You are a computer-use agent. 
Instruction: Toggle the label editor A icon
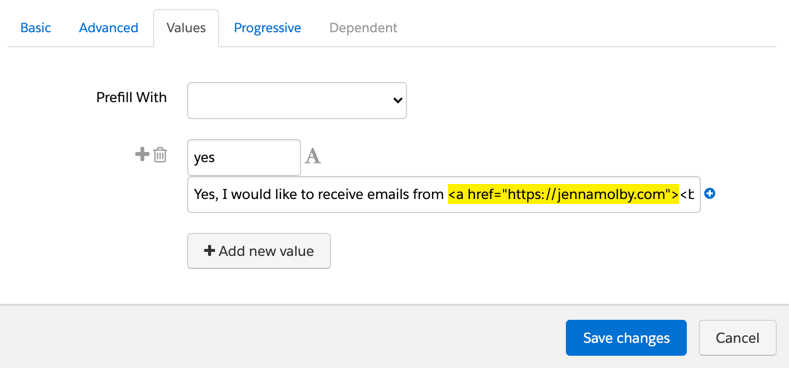pos(313,157)
